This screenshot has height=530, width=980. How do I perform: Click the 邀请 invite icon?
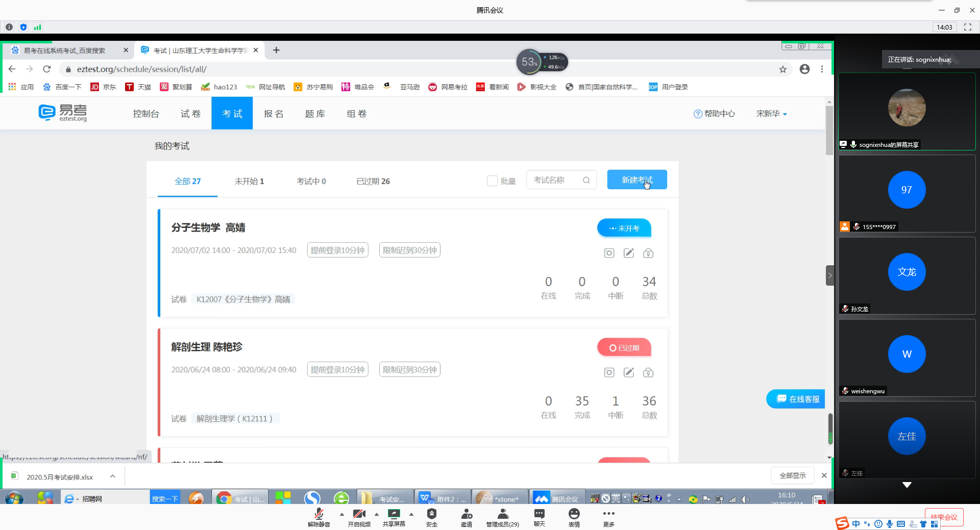click(466, 514)
